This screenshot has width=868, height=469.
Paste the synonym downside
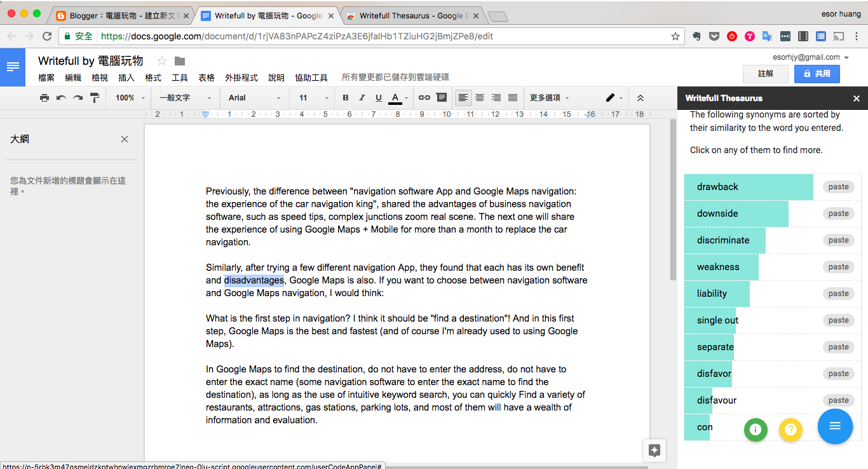(839, 214)
